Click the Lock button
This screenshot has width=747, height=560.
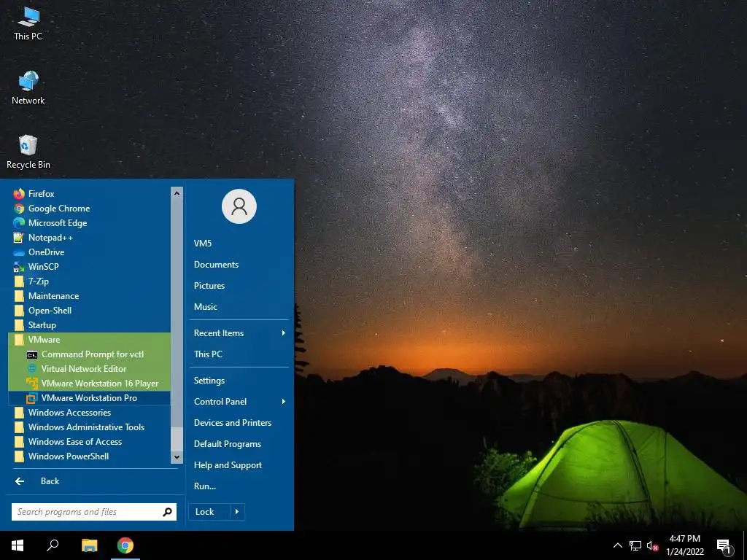(x=209, y=512)
